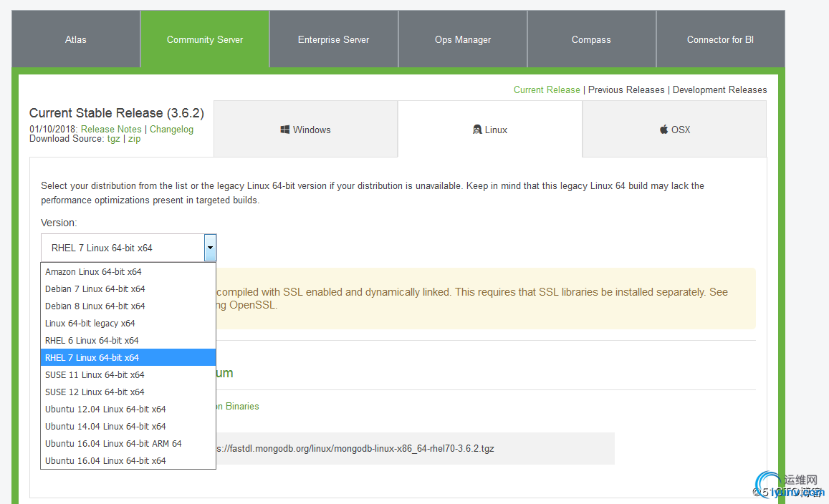Open the Atlas product tab

point(76,39)
